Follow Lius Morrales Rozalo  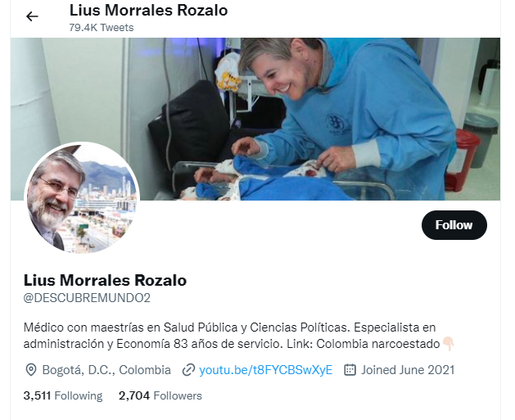click(454, 225)
